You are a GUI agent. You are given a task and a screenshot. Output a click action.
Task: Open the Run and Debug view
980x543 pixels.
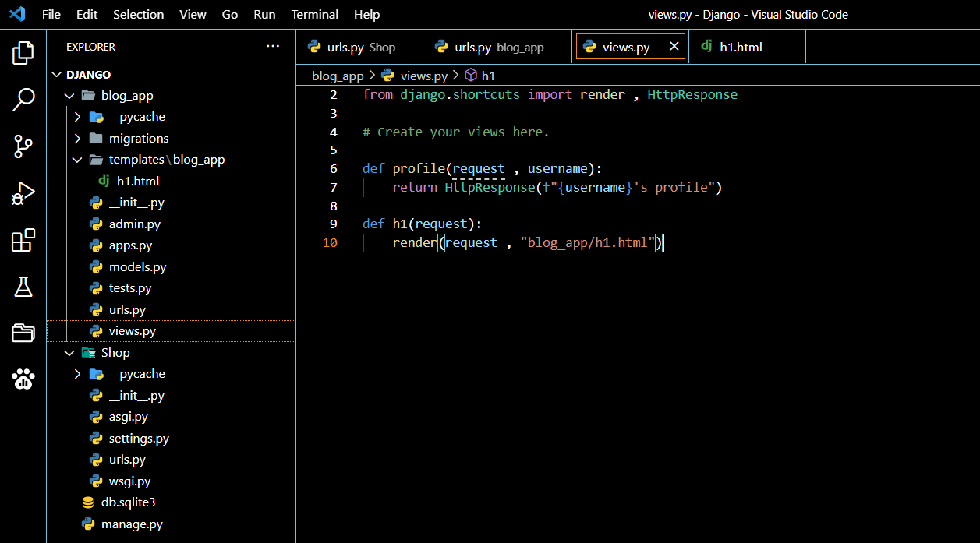(23, 193)
